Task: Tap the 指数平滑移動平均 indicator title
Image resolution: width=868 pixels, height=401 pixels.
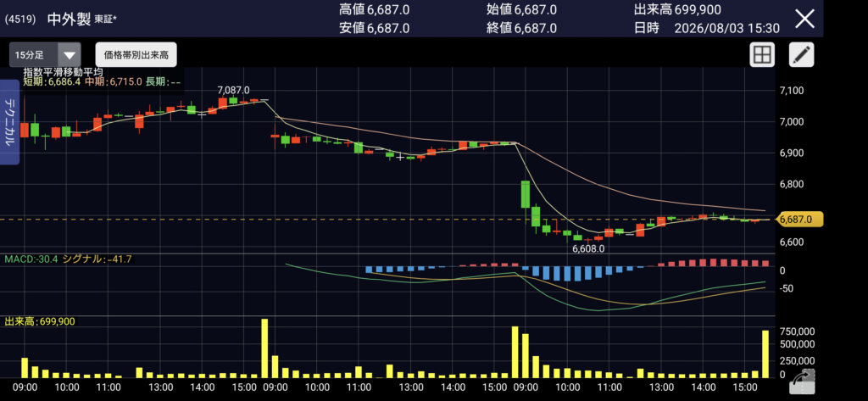Action: tap(63, 72)
